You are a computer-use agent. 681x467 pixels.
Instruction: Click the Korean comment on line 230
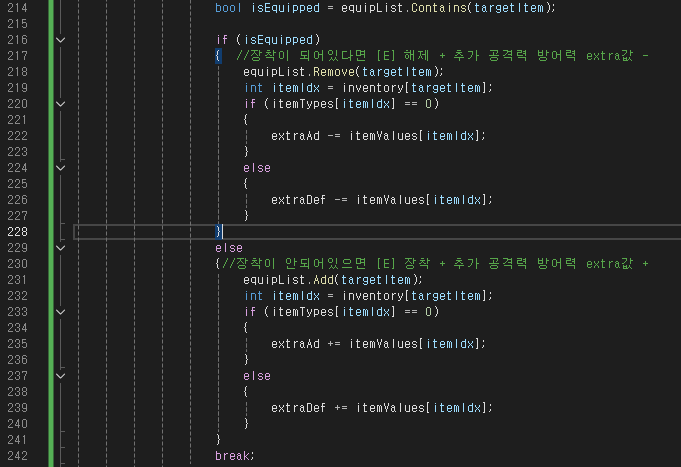[436, 264]
